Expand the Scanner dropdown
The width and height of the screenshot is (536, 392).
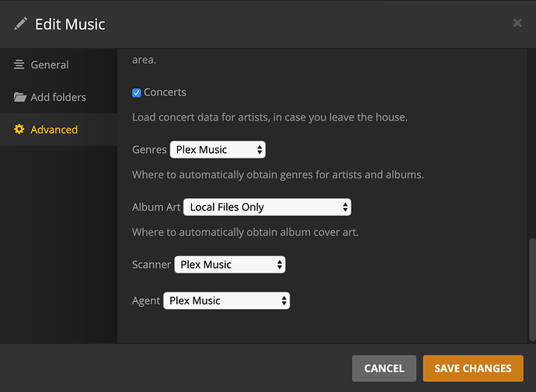coord(230,265)
